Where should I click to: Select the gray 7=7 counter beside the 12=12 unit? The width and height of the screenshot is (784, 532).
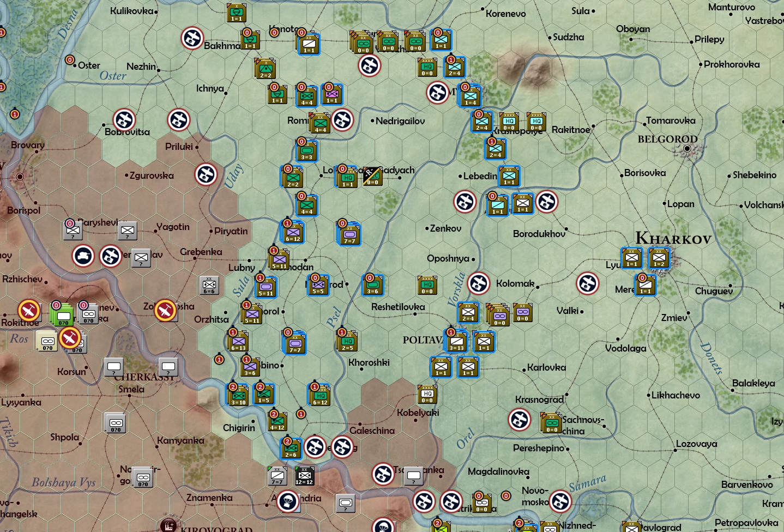277,476
